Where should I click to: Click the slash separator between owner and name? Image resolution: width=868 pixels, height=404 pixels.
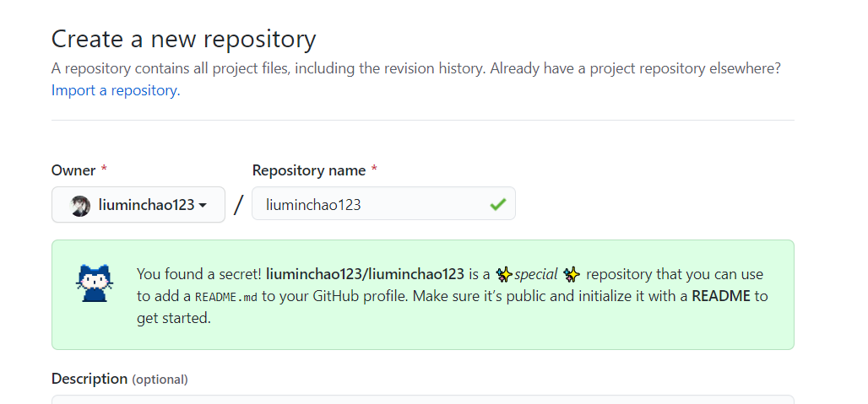pos(239,205)
